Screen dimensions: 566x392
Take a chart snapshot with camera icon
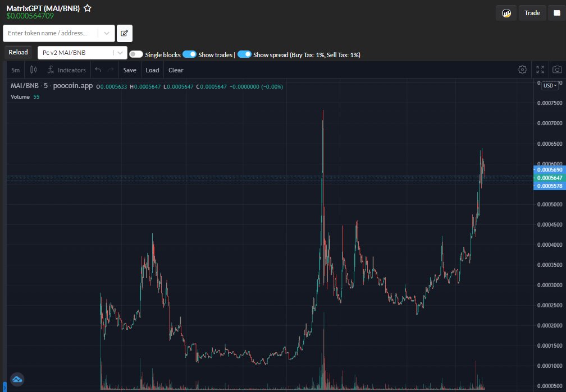click(x=558, y=70)
